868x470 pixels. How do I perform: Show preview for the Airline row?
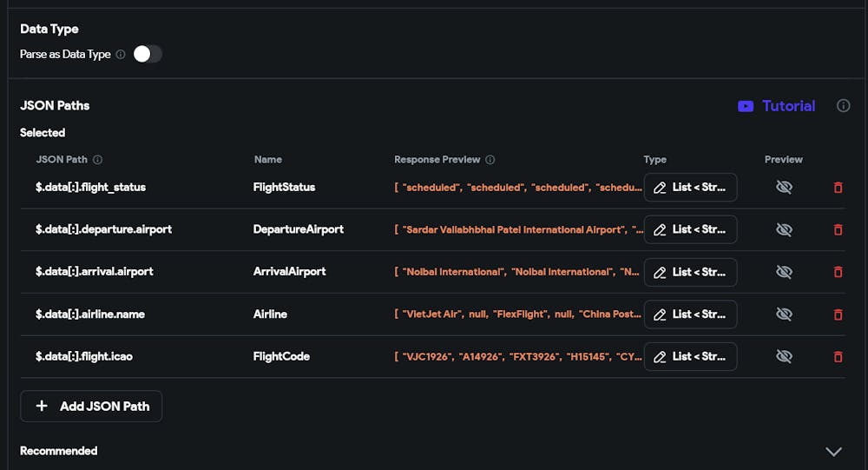(x=784, y=314)
